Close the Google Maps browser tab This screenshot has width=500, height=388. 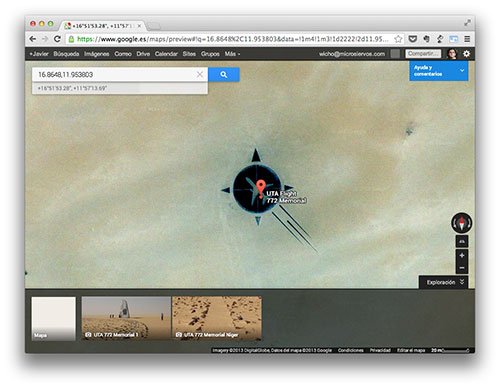click(139, 26)
